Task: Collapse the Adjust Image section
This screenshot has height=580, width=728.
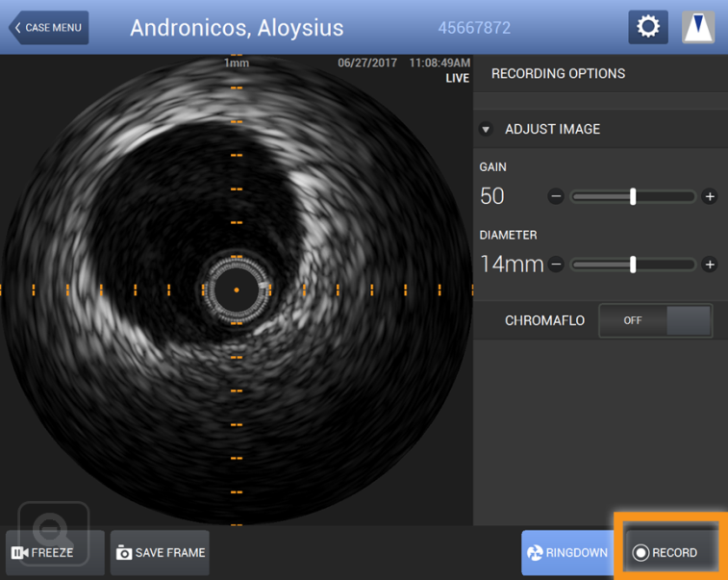Action: pyautogui.click(x=486, y=129)
